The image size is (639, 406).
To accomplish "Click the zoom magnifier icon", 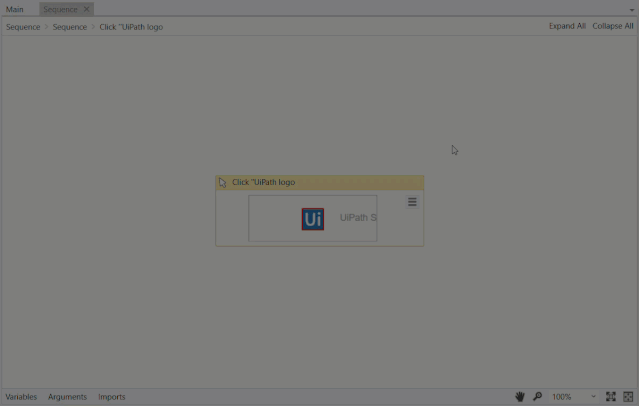I will [538, 396].
